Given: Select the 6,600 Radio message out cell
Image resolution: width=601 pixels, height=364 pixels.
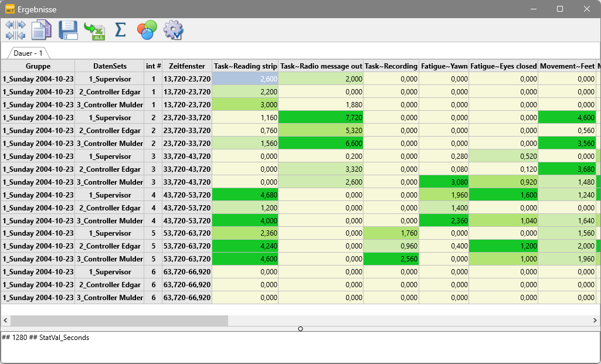Looking at the screenshot, I should pyautogui.click(x=321, y=143).
